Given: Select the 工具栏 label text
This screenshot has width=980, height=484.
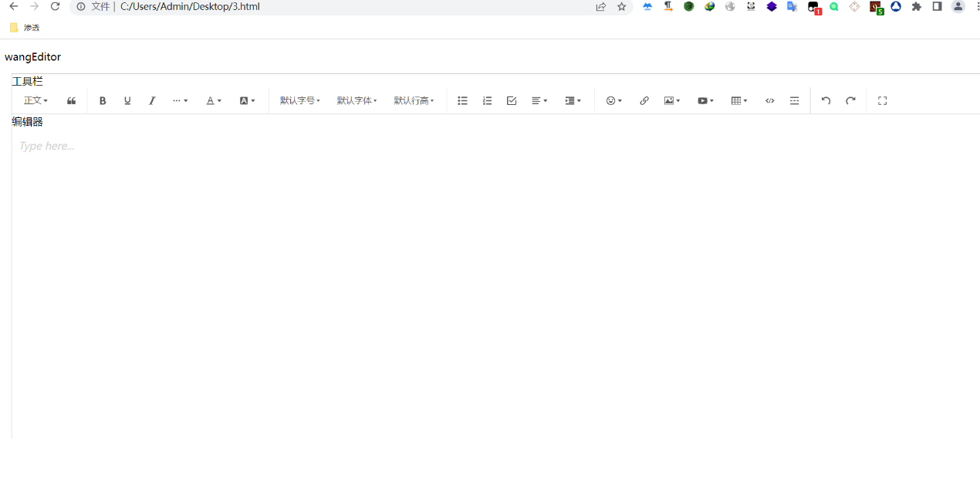Looking at the screenshot, I should click(27, 81).
